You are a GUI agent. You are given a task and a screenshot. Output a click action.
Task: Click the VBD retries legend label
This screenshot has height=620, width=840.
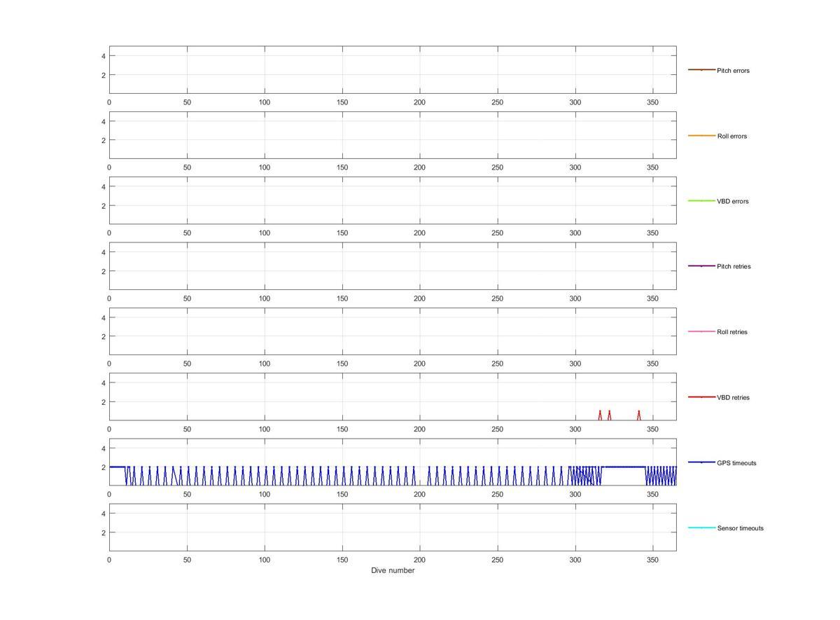pyautogui.click(x=733, y=397)
